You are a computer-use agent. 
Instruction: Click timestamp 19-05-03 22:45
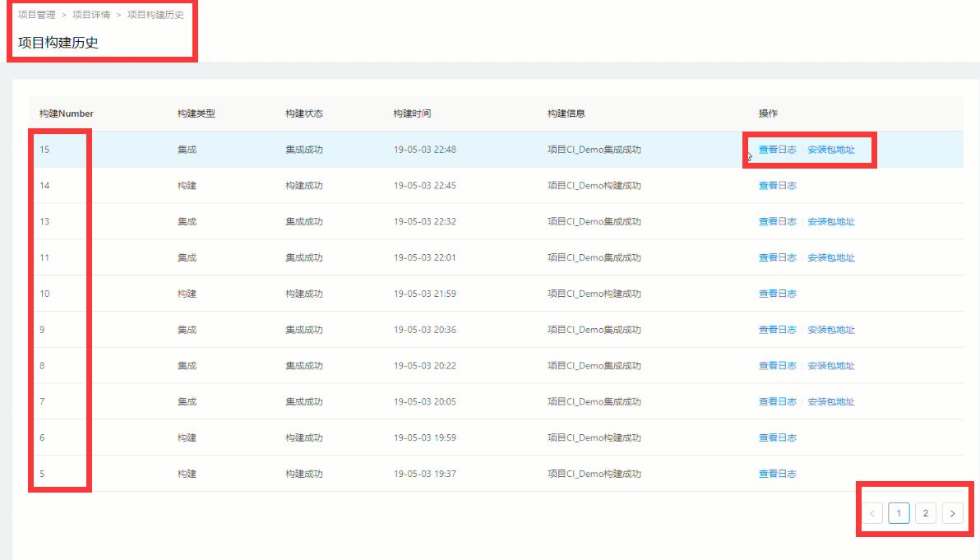425,186
